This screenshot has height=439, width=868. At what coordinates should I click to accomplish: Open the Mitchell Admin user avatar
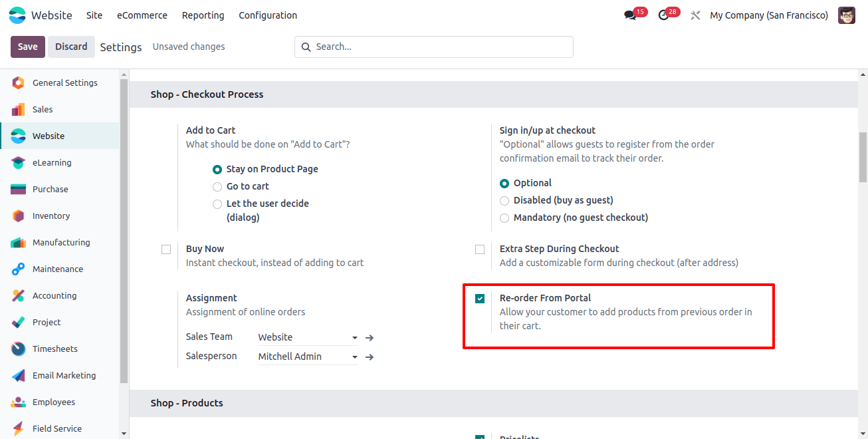847,15
